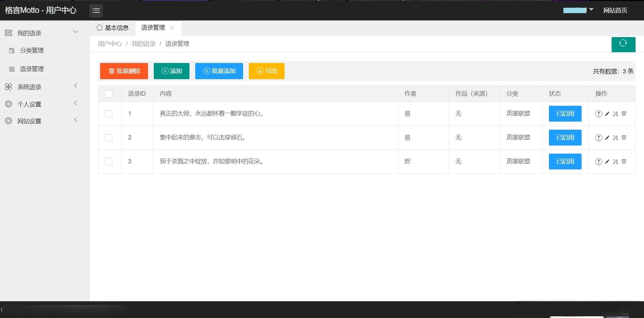Click the 个人设置 gear icon
This screenshot has height=318, width=644.
pyautogui.click(x=8, y=104)
